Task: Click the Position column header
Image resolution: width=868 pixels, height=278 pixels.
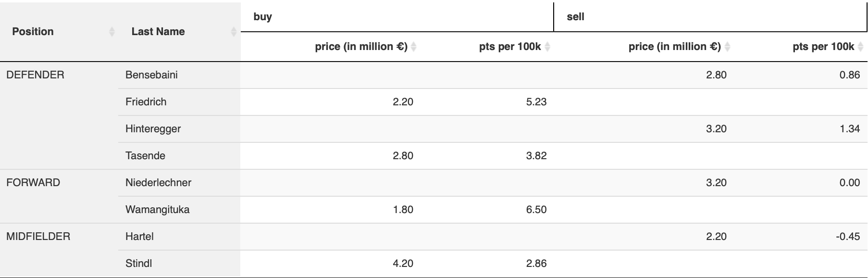Action: [x=33, y=32]
